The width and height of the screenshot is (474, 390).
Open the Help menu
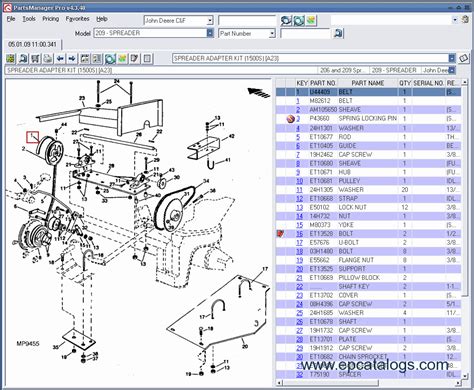click(102, 19)
